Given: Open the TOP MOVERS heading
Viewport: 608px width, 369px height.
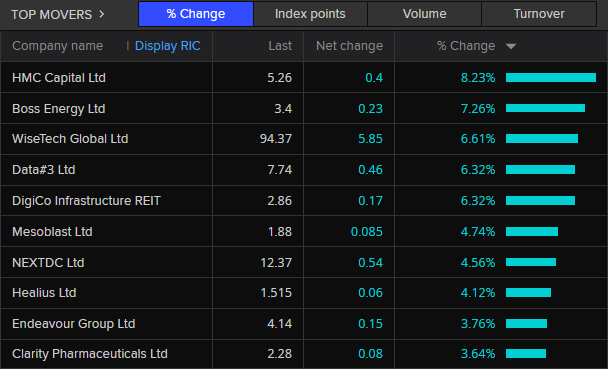Looking at the screenshot, I should (x=52, y=14).
